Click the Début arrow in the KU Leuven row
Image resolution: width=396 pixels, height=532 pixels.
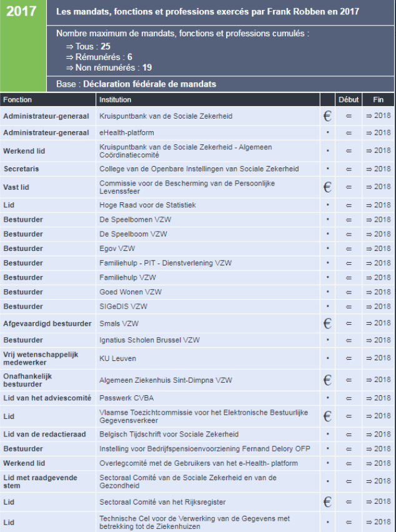[x=349, y=358]
